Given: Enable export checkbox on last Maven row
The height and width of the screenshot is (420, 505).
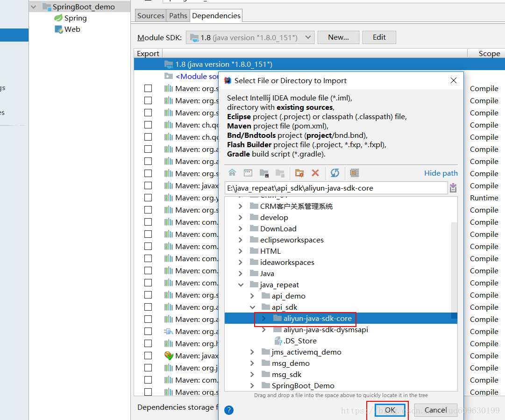Looking at the screenshot, I should [148, 392].
